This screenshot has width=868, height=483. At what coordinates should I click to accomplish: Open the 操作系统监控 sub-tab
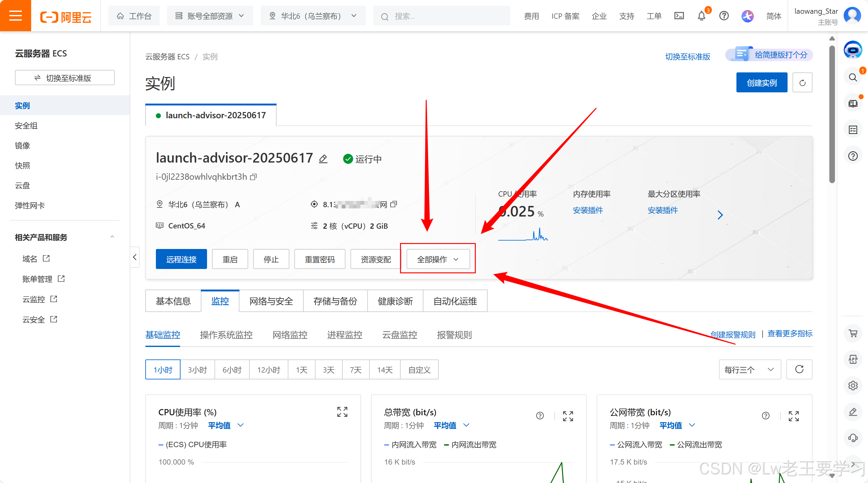(x=226, y=334)
